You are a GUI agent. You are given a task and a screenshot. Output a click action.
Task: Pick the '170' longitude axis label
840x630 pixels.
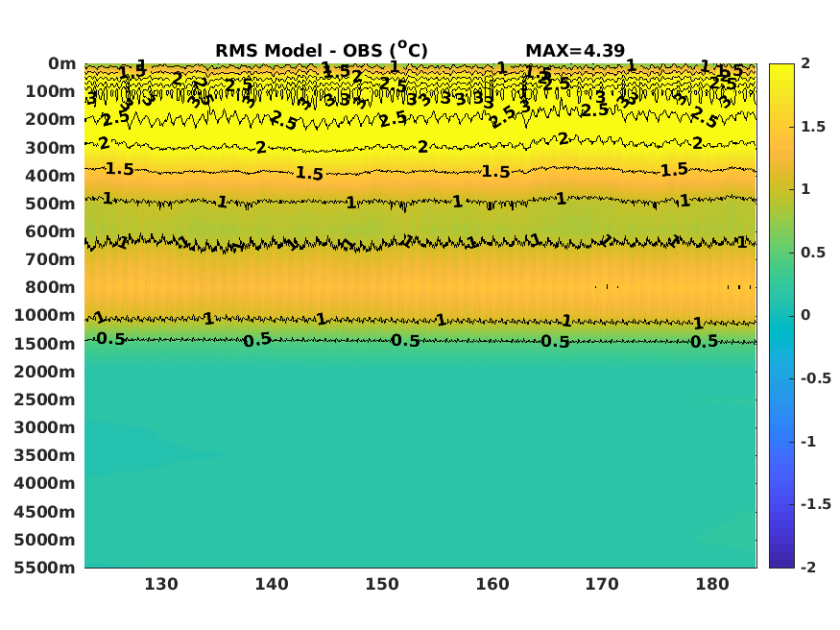602,584
